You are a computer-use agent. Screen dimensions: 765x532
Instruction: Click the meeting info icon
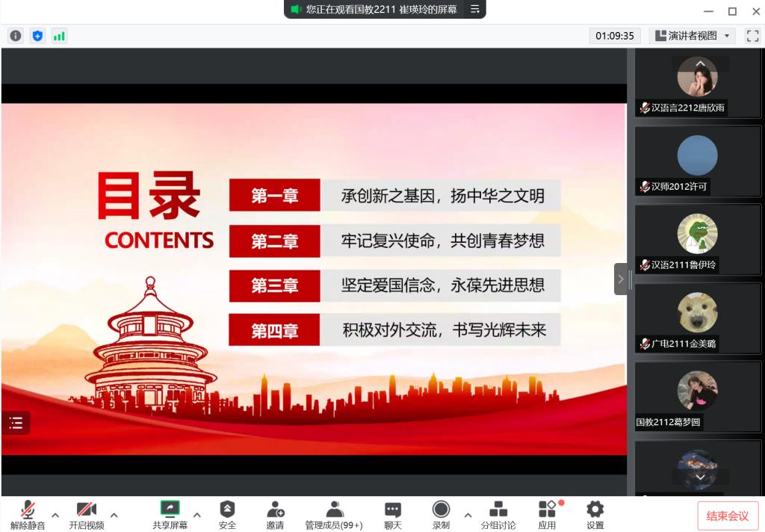click(16, 36)
